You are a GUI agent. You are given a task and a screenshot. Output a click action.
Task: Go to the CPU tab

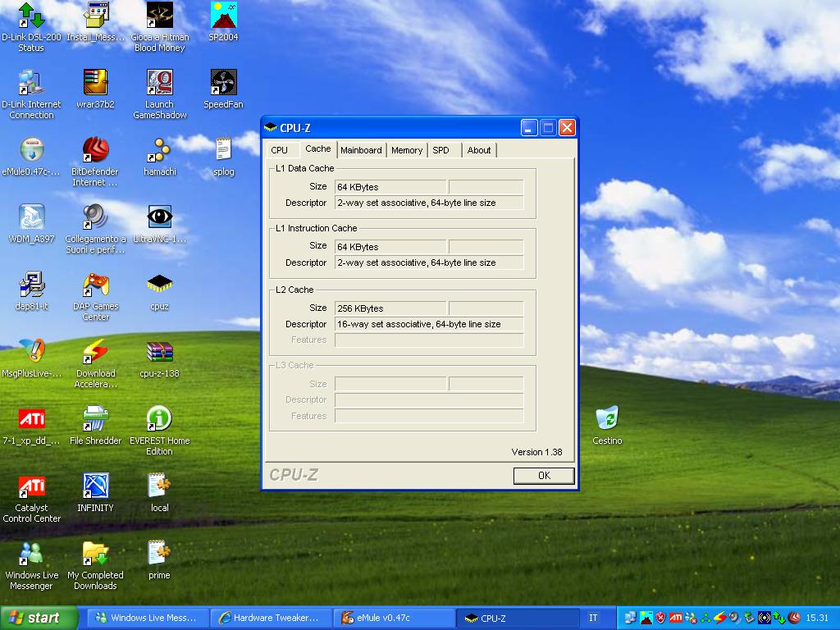click(x=280, y=150)
